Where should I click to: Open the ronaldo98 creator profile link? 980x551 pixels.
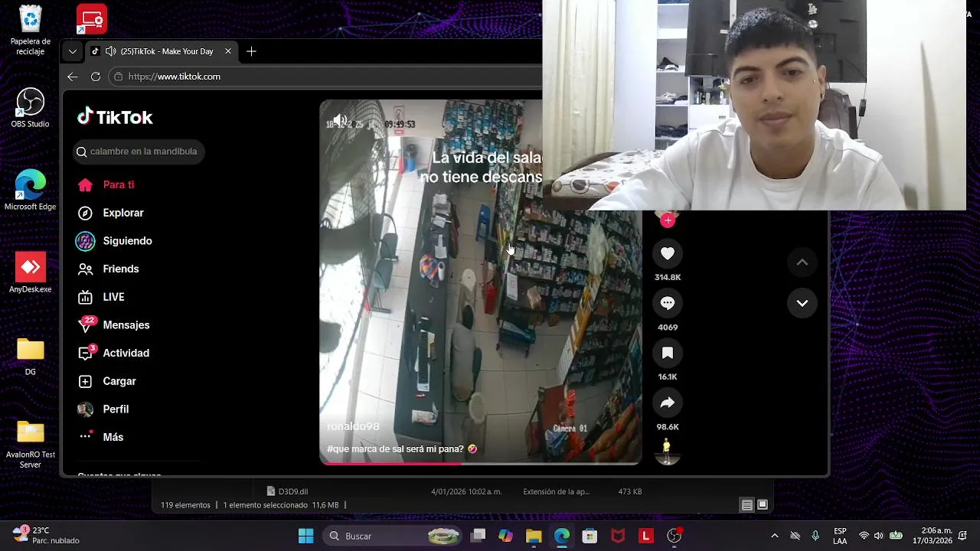point(353,426)
